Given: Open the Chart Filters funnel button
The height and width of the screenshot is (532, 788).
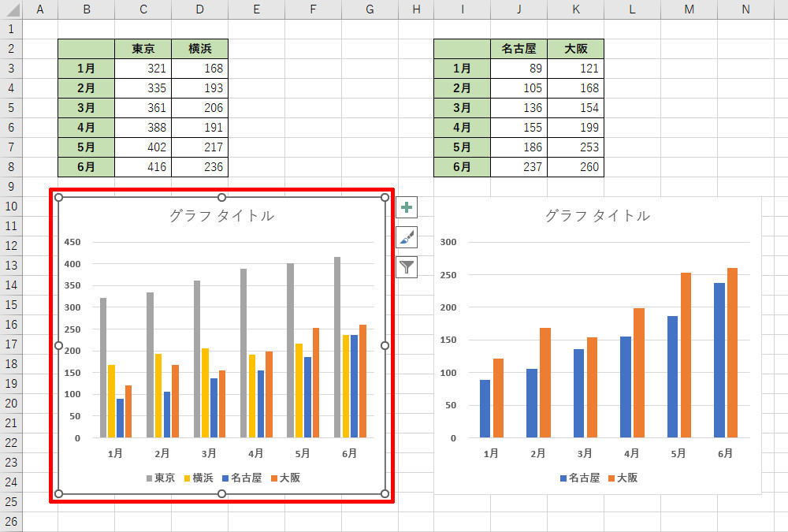Looking at the screenshot, I should [407, 267].
